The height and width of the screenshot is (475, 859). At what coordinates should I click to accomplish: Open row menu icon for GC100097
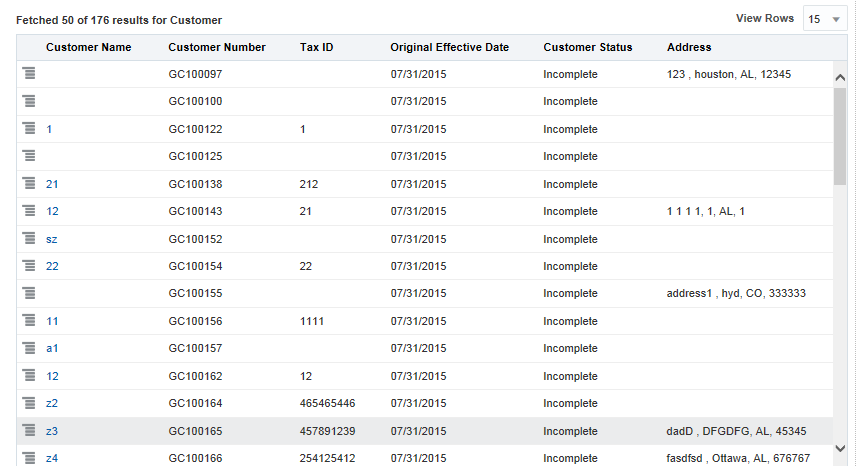pyautogui.click(x=29, y=73)
